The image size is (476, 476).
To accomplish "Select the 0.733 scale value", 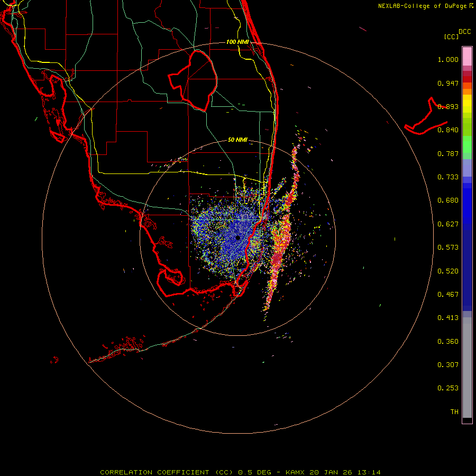I will [448, 177].
